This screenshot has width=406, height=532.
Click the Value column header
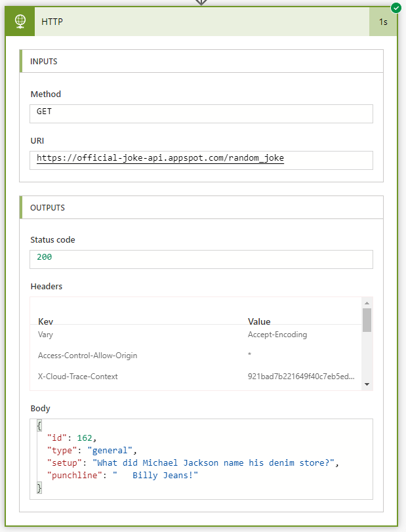[x=259, y=321]
